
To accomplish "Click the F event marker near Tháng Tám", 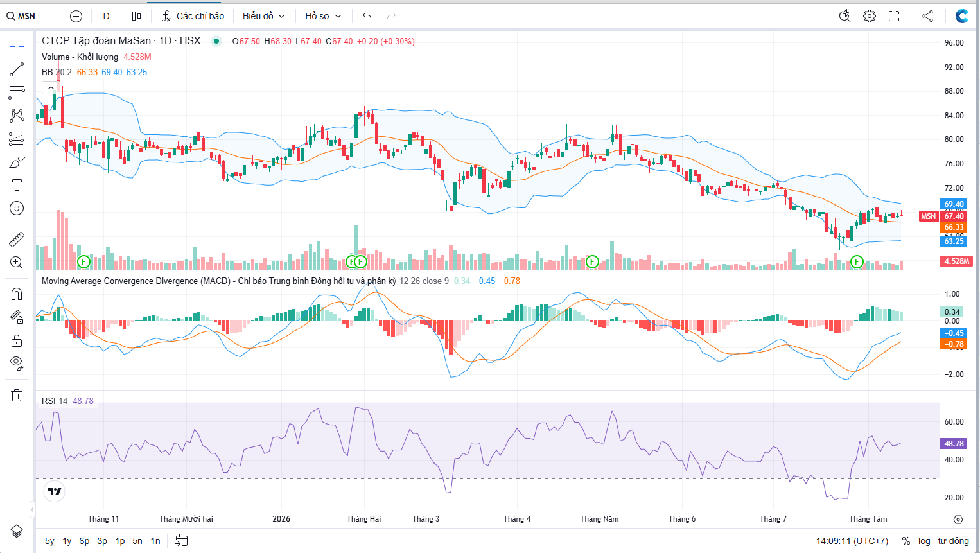I will click(857, 261).
